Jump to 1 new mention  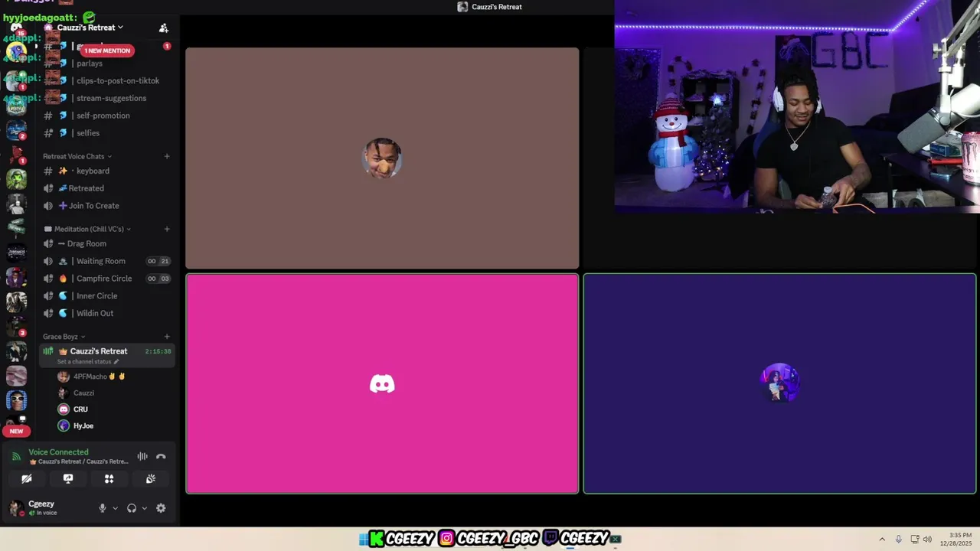[x=107, y=51]
